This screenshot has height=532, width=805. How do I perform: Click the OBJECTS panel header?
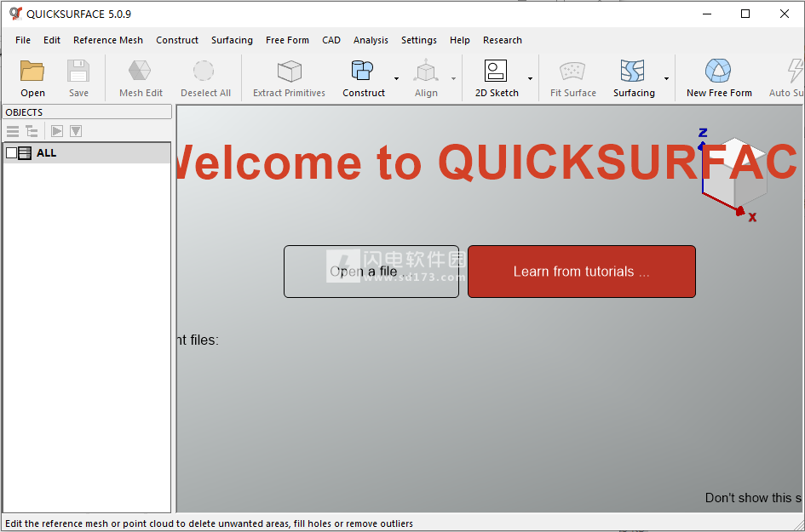tap(87, 112)
